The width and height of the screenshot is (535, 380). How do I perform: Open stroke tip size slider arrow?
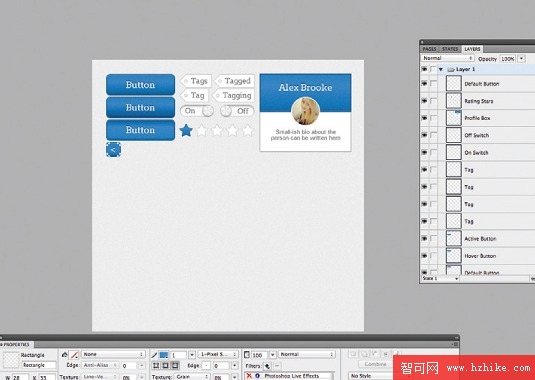coord(192,355)
